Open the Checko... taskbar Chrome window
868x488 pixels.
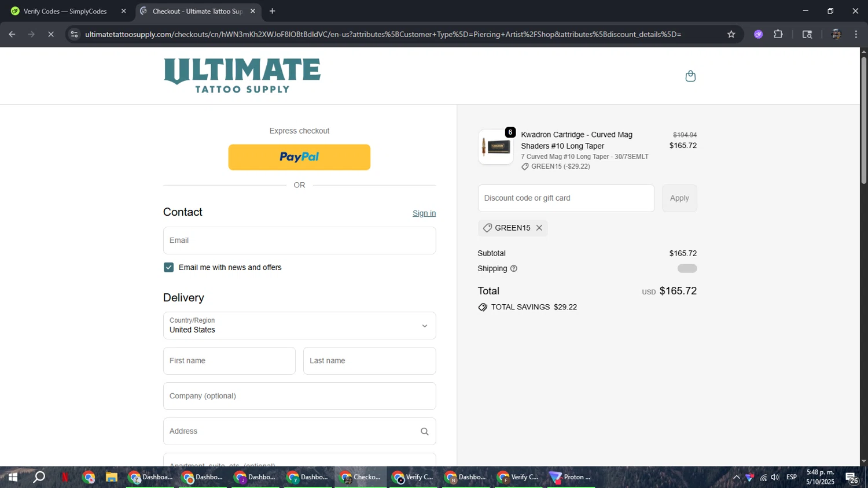[x=361, y=477]
